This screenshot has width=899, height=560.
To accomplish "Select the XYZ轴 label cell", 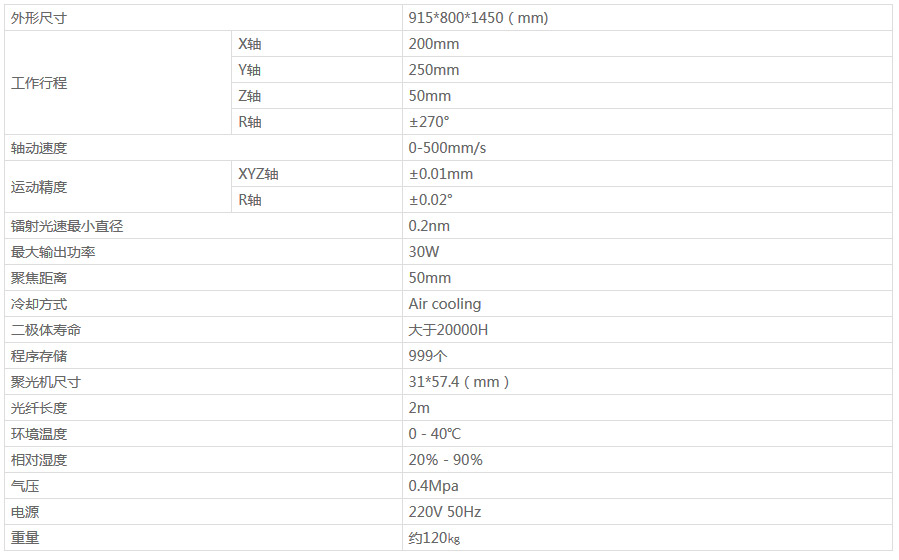I will point(258,174).
